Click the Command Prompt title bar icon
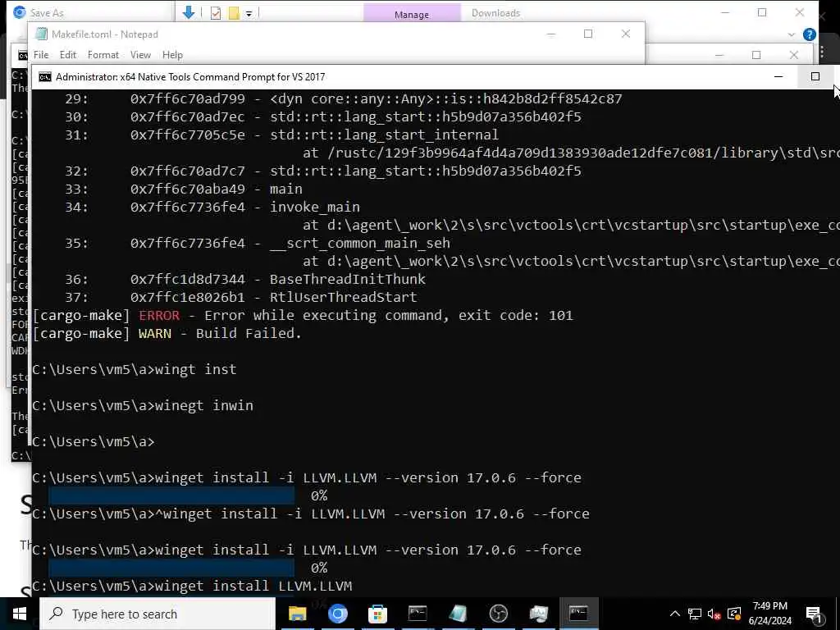The image size is (840, 630). tap(45, 77)
